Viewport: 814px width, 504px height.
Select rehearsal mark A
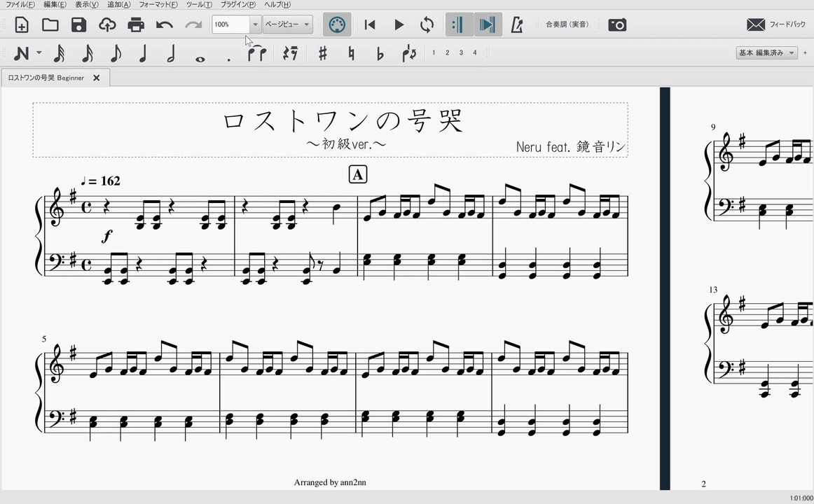tap(358, 175)
